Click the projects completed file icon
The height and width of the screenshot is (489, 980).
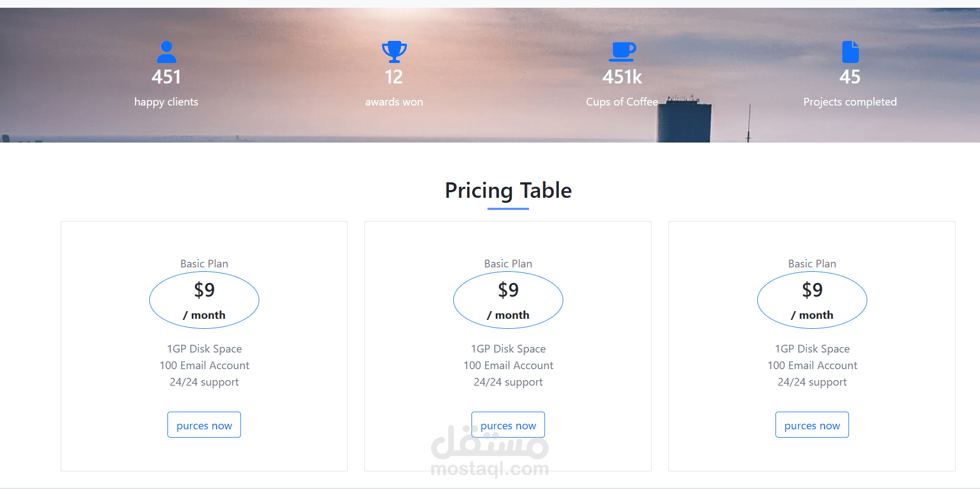tap(850, 52)
